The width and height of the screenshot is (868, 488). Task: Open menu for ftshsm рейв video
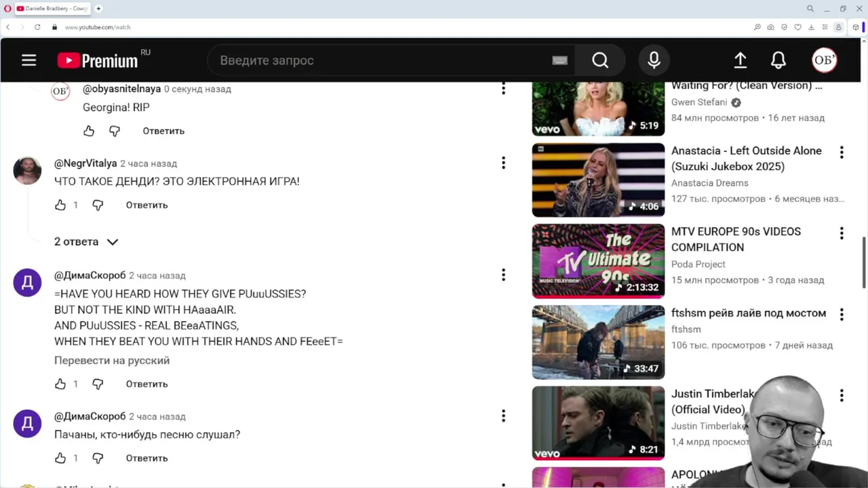coord(842,314)
